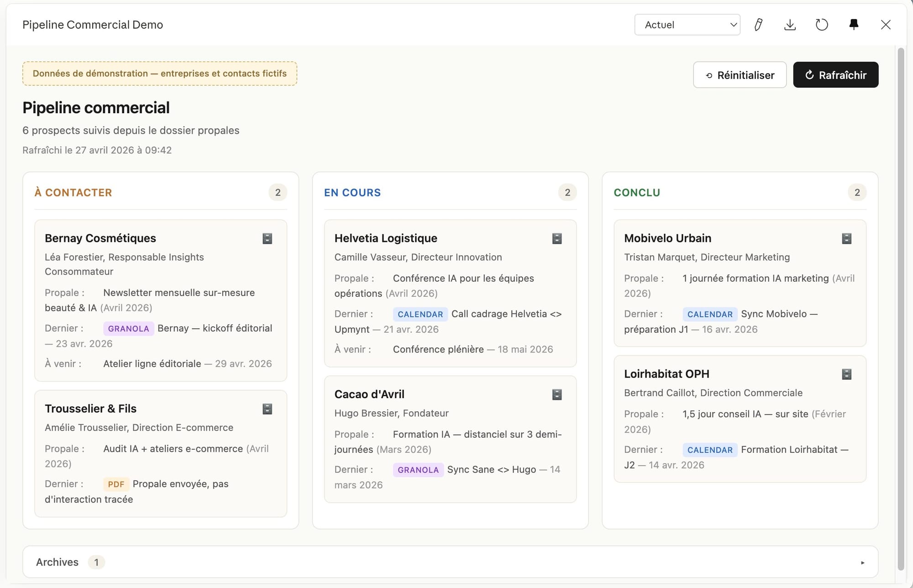Click the Archives disclosure triangle
913x588 pixels.
click(862, 562)
